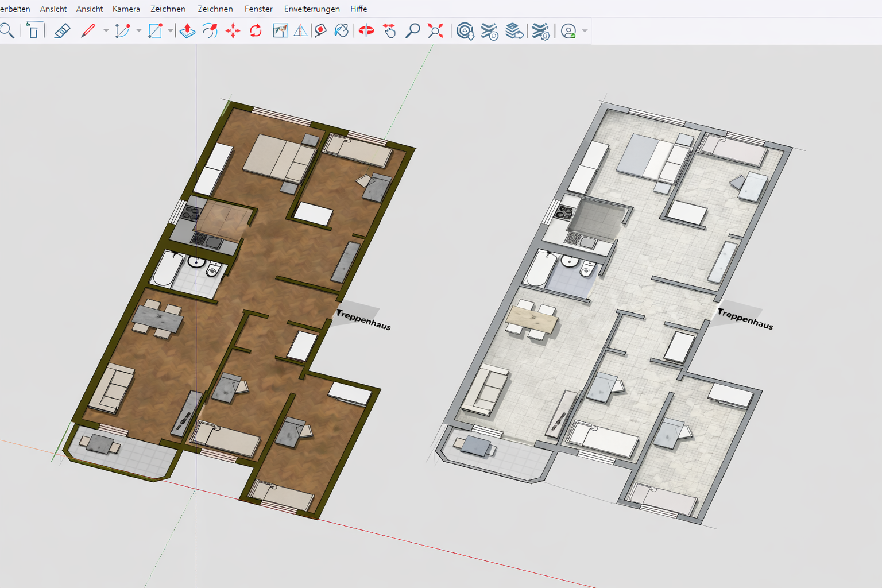Select the red Rotate tool

click(x=256, y=30)
